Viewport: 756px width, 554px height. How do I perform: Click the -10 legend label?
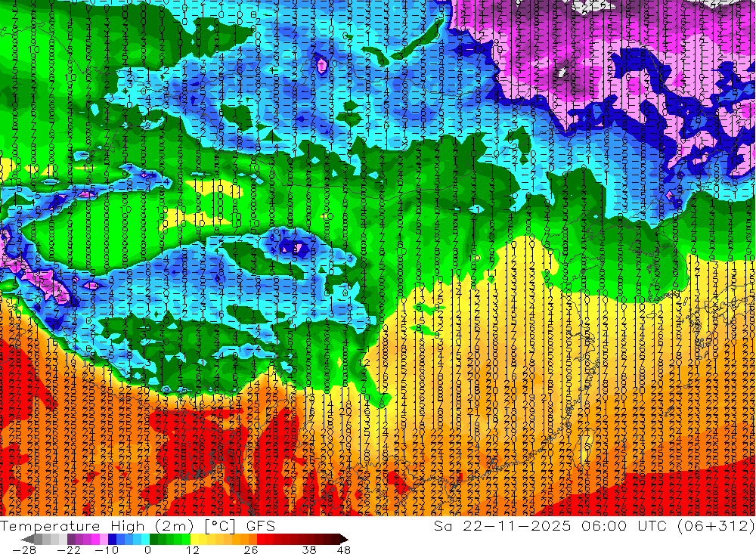106,549
